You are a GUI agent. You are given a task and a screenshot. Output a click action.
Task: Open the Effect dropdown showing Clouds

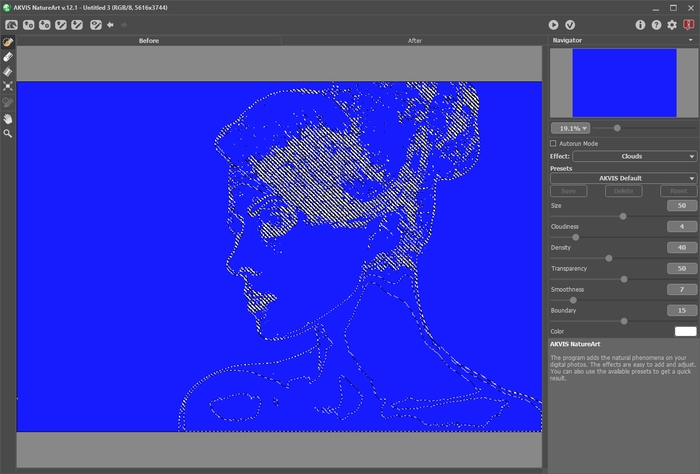634,156
